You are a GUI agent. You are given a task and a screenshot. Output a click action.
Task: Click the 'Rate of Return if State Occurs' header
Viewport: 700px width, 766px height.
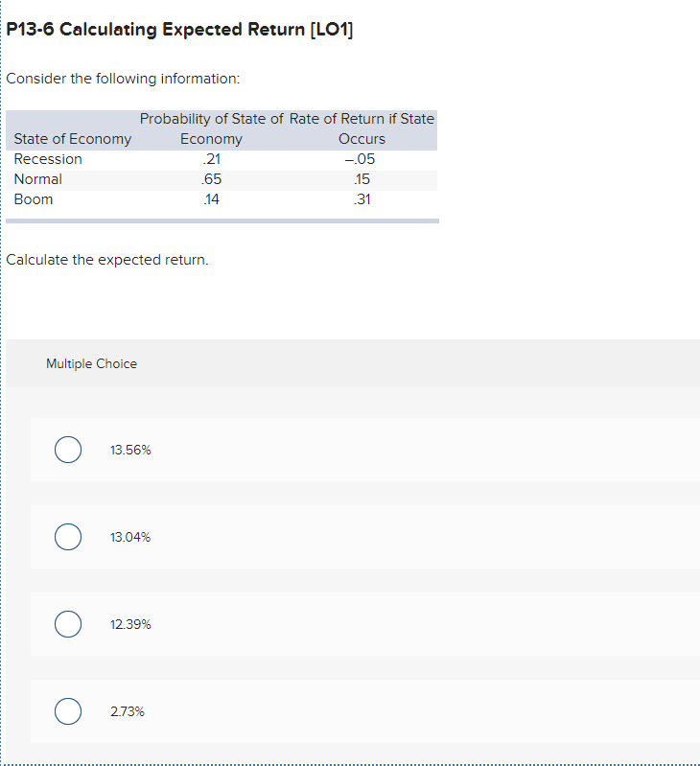tap(362, 128)
